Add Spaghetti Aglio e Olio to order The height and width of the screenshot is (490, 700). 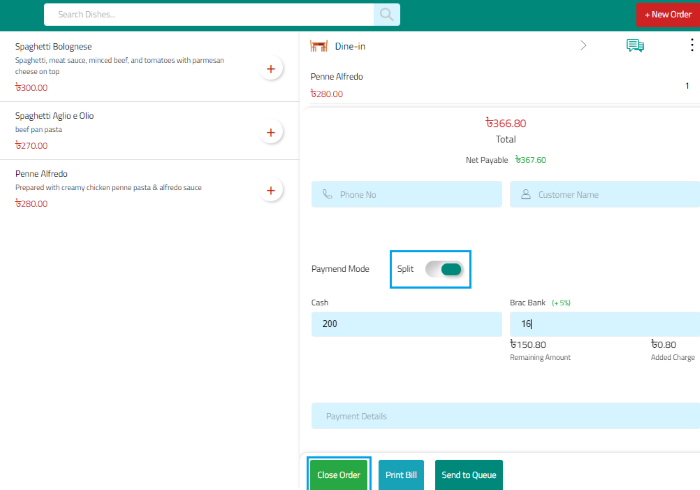(x=270, y=132)
